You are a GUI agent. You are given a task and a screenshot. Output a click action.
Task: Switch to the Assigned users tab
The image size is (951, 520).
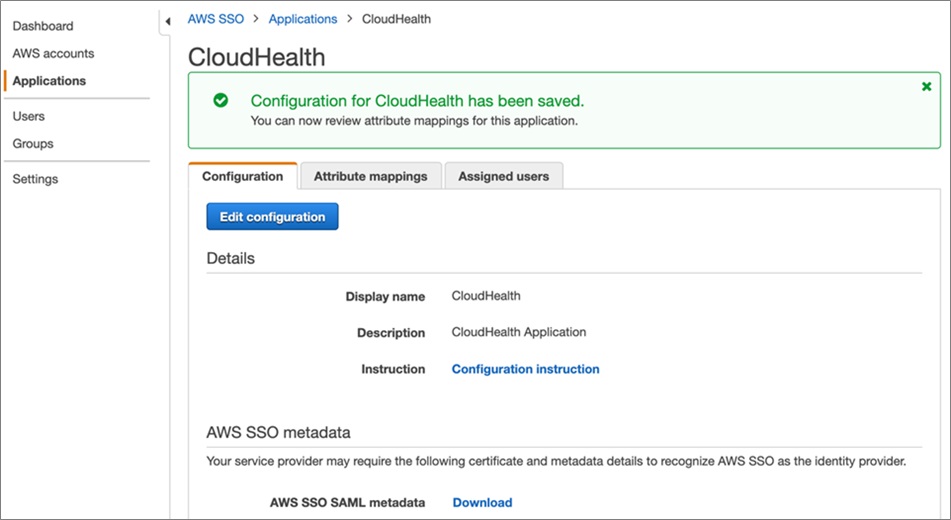point(503,176)
